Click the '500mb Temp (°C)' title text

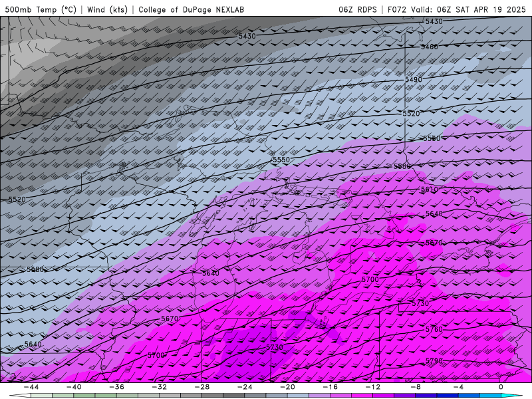[41, 9]
